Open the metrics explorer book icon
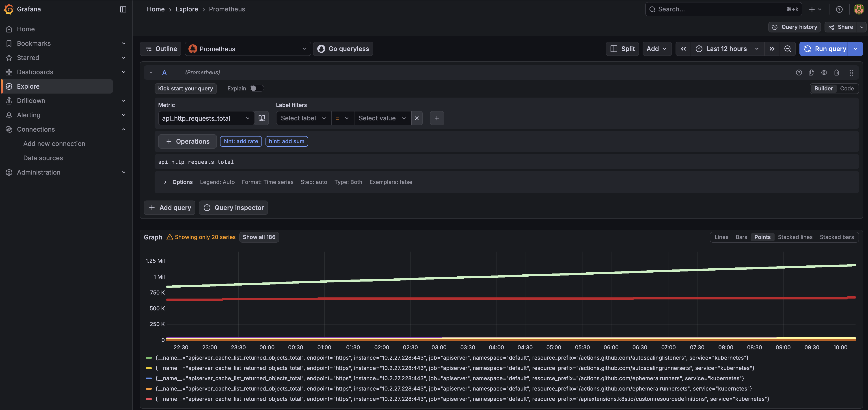Screen dimensions: 868x410 (x=261, y=118)
